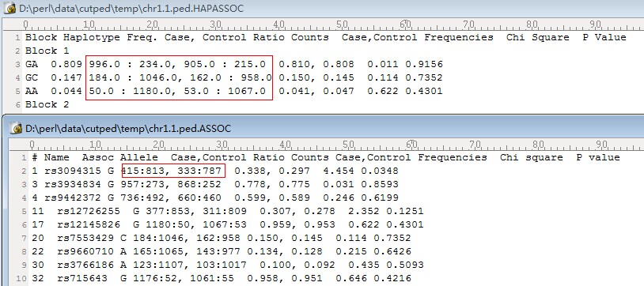644x286 pixels.
Task: Click chi square 0.622 in HAPASSOC AA row
Action: 383,91
